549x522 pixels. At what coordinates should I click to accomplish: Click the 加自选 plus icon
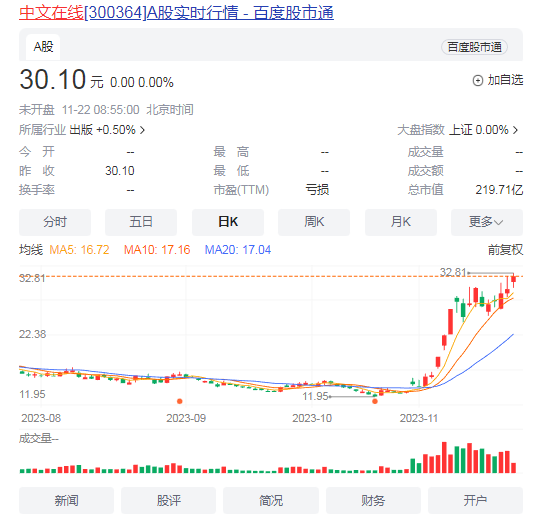tap(478, 81)
